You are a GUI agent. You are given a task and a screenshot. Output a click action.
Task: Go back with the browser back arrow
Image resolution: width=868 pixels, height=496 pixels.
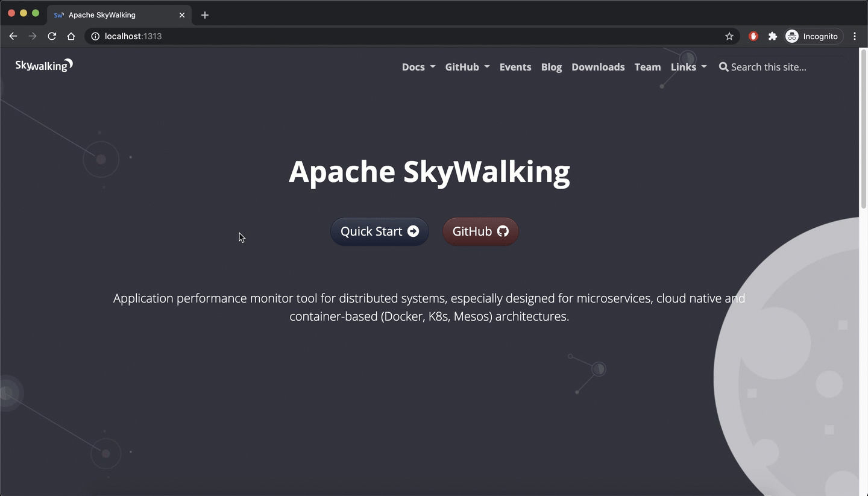pos(13,36)
